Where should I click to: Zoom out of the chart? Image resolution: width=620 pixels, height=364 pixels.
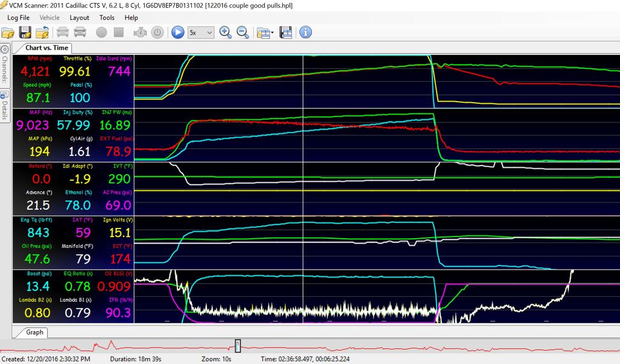(x=242, y=33)
